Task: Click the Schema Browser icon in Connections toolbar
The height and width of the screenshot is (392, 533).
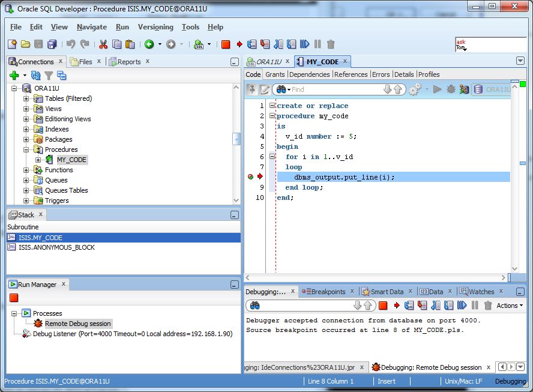Action: pos(62,76)
